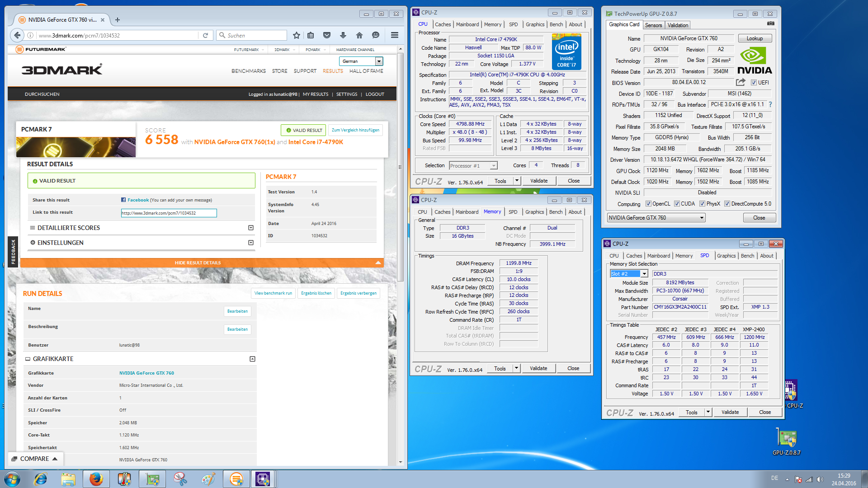Expand the COMPARE panel
The width and height of the screenshot is (868, 488).
click(x=35, y=459)
